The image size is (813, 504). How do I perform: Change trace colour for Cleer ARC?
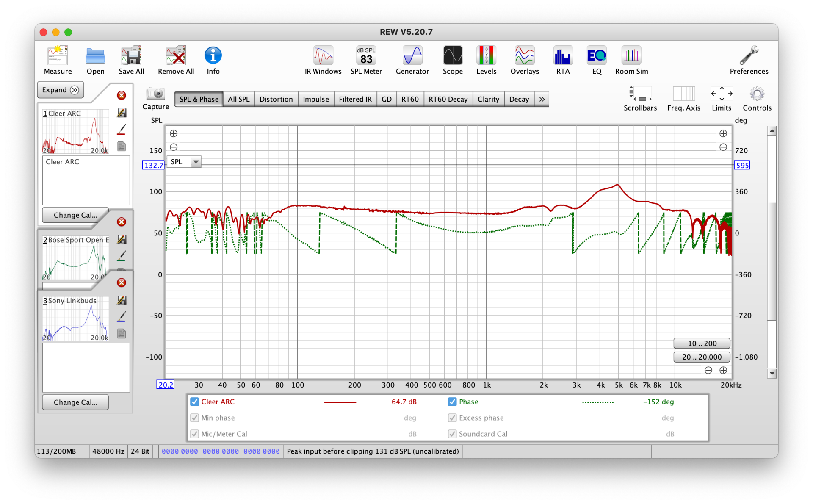click(122, 130)
